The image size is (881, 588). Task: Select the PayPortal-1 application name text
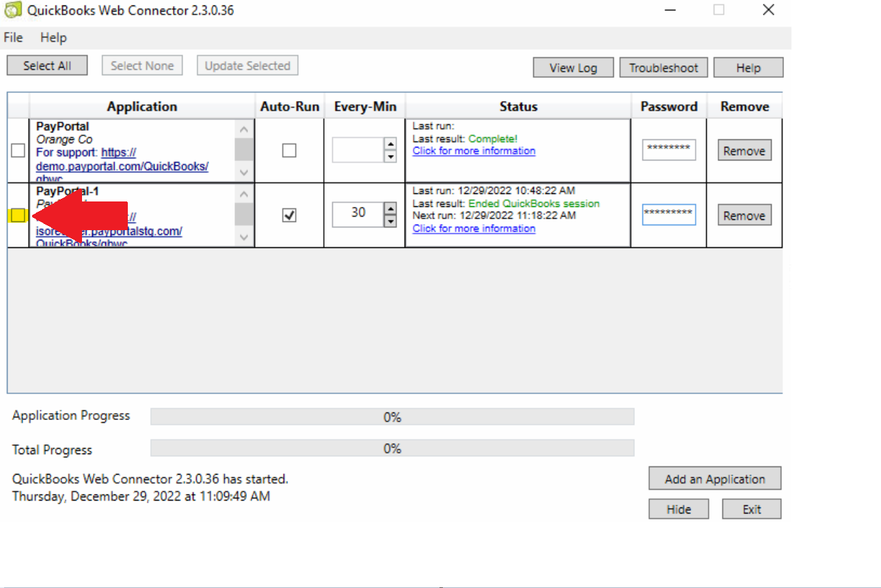pyautogui.click(x=67, y=191)
